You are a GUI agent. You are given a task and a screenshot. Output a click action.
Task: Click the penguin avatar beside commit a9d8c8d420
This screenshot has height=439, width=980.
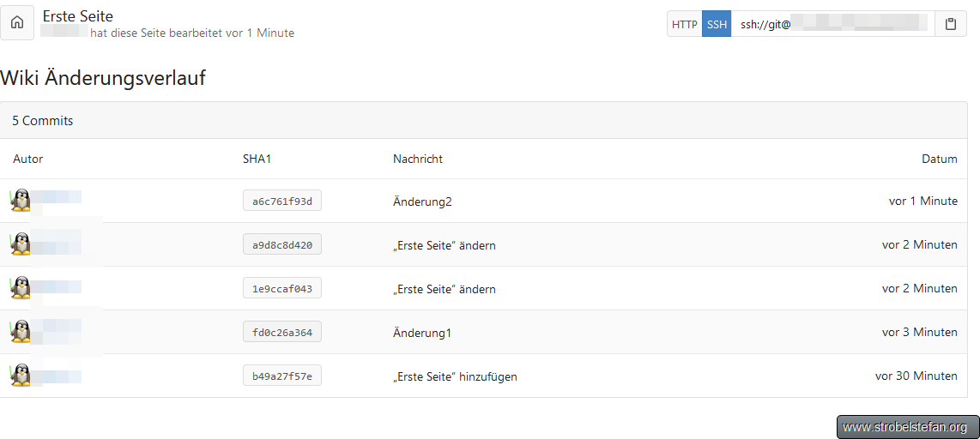click(x=21, y=244)
